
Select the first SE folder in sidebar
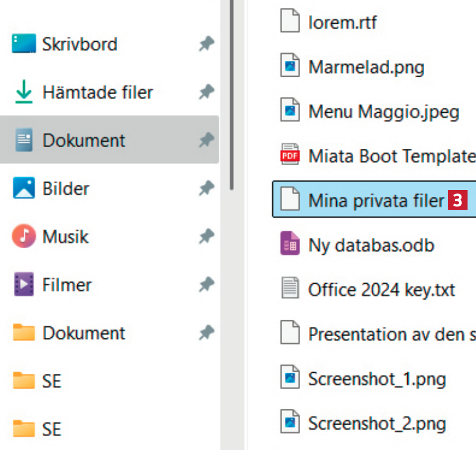51,381
